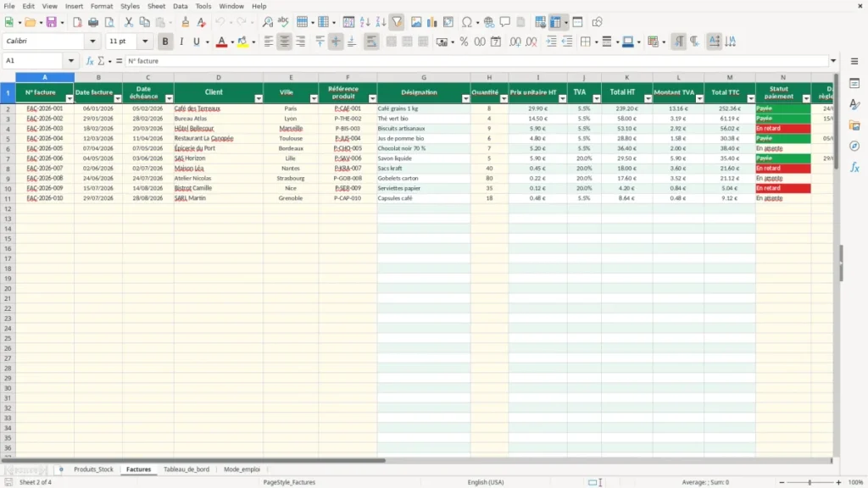Open the Sheet menu
Viewport: 868px width, 488px height.
pos(156,6)
